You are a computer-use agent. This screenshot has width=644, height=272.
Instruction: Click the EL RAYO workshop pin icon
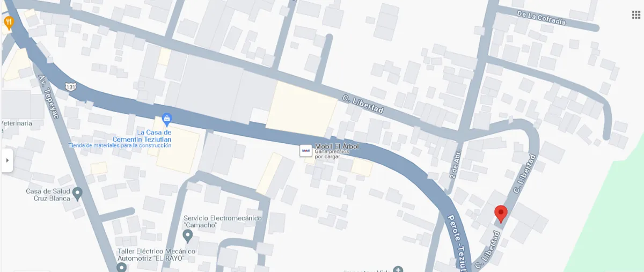[x=122, y=267]
